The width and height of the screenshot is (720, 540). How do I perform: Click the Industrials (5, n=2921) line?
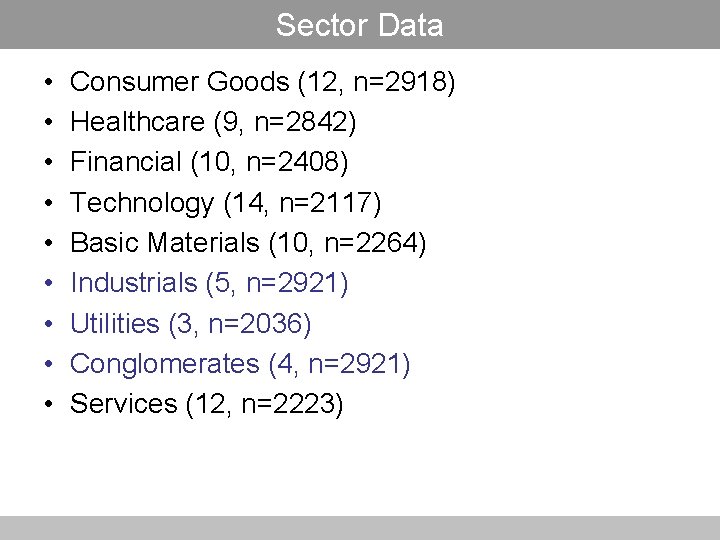click(x=210, y=283)
